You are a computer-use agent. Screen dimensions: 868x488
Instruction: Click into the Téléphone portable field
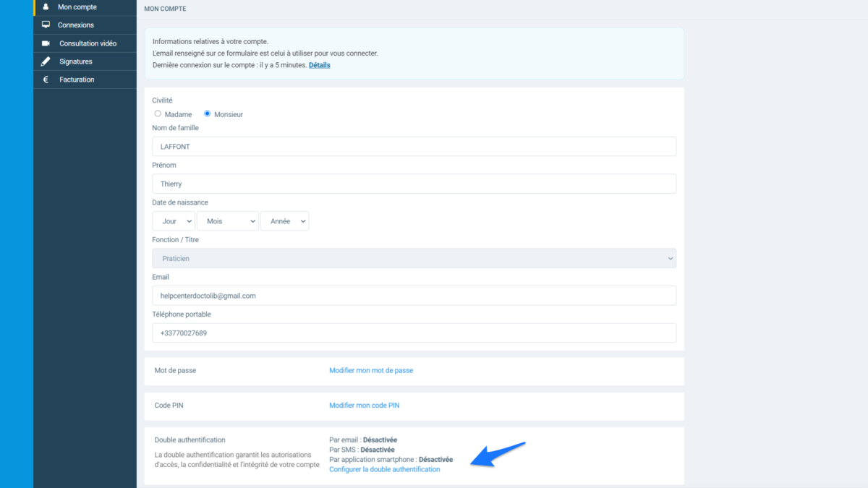pos(414,333)
